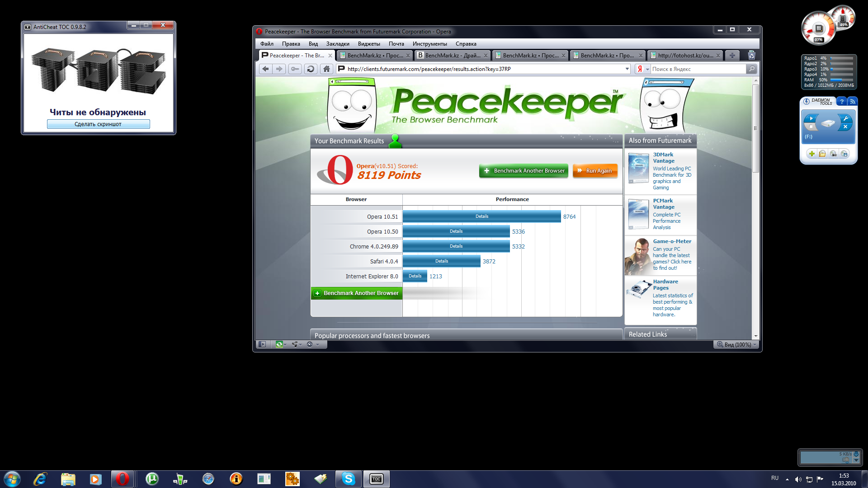Screen dimensions: 868x488
Task: Expand the address bar history dropdown
Action: (627, 69)
